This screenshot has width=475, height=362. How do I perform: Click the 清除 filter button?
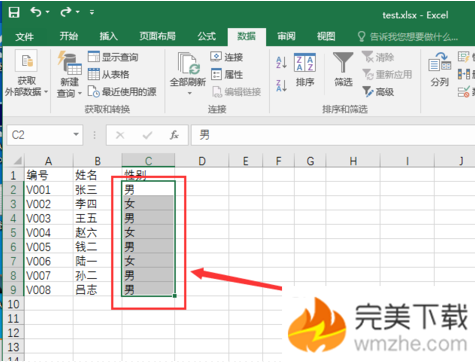tap(378, 57)
